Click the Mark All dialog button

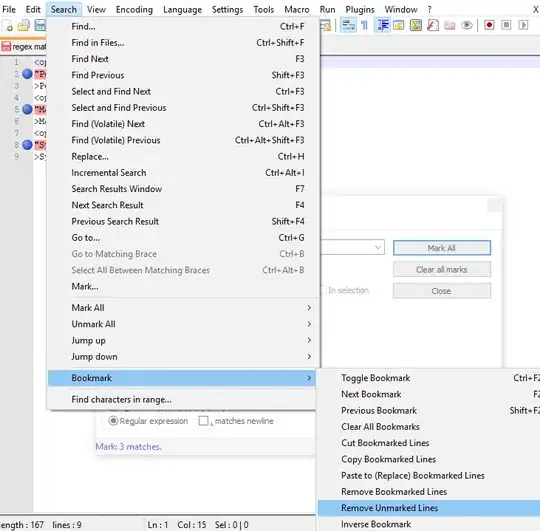pyautogui.click(x=442, y=248)
